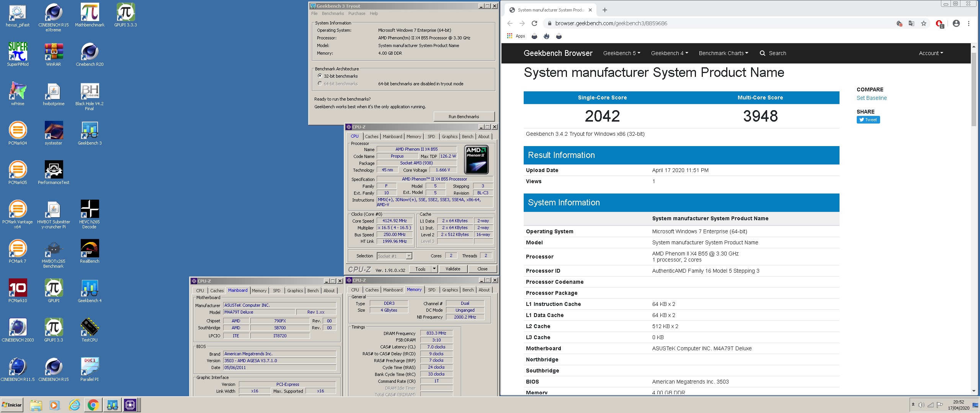
Task: Click the Geekbench Browser logo link
Action: pyautogui.click(x=558, y=53)
